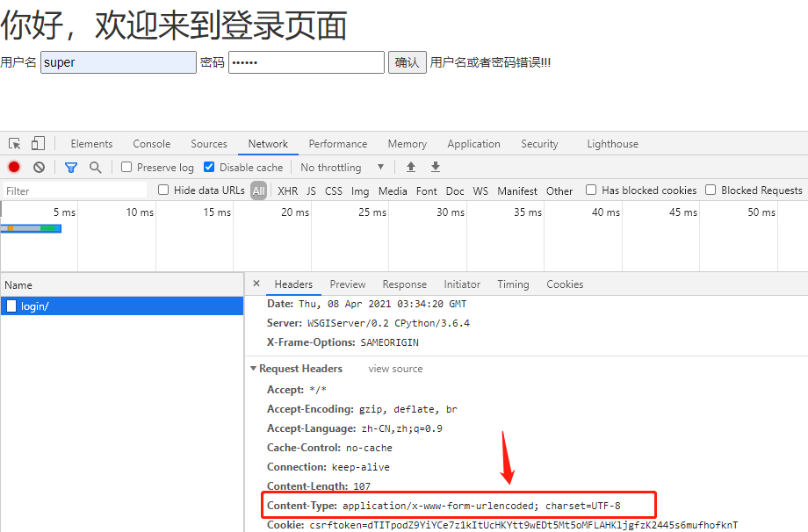Click the inspect element cursor icon
Screen dimensions: 808x532
(14, 144)
